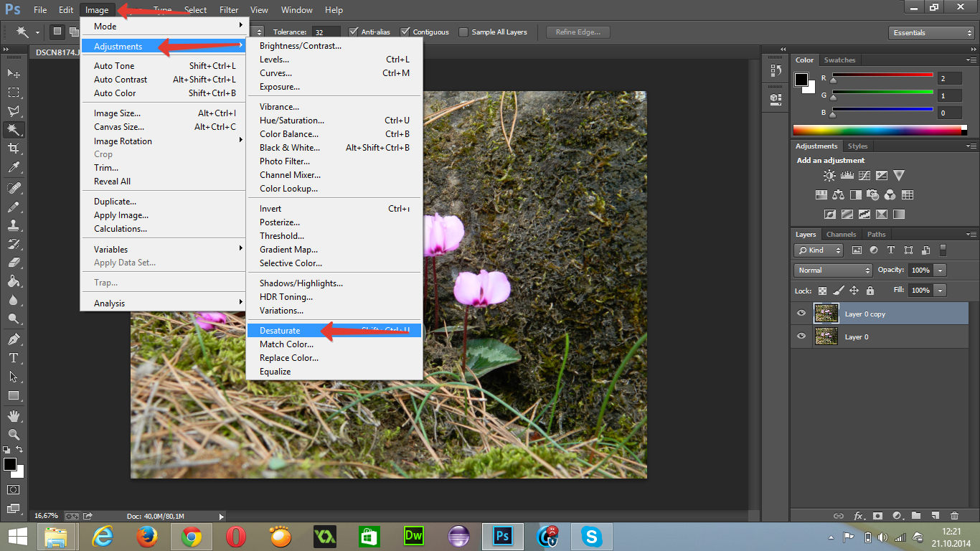This screenshot has height=551, width=980.
Task: Choose Image Size from the Image menu
Action: 163,113
